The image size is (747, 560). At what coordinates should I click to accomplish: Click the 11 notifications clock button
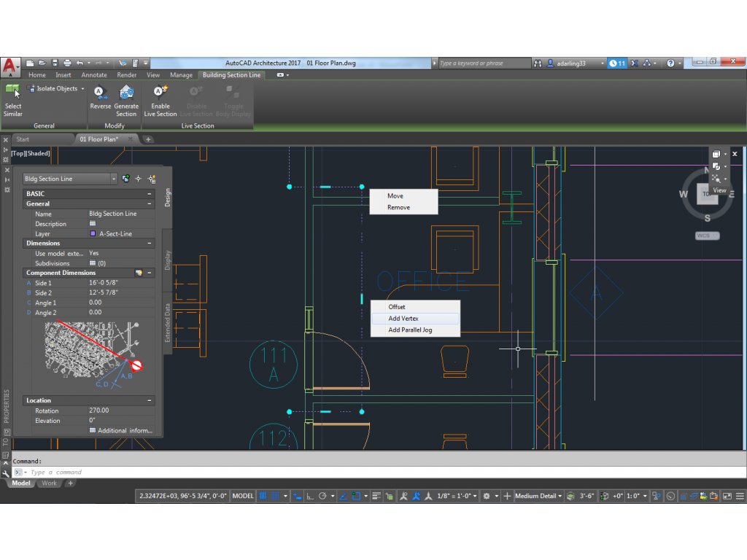click(617, 63)
